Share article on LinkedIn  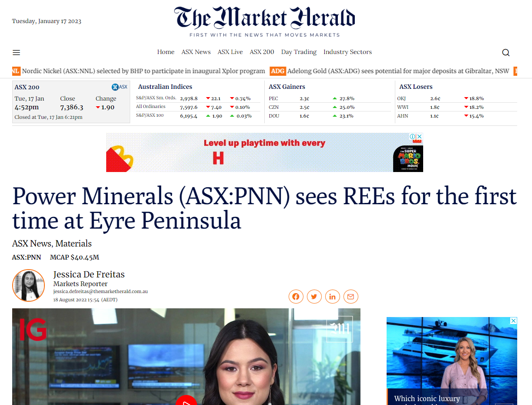(332, 297)
